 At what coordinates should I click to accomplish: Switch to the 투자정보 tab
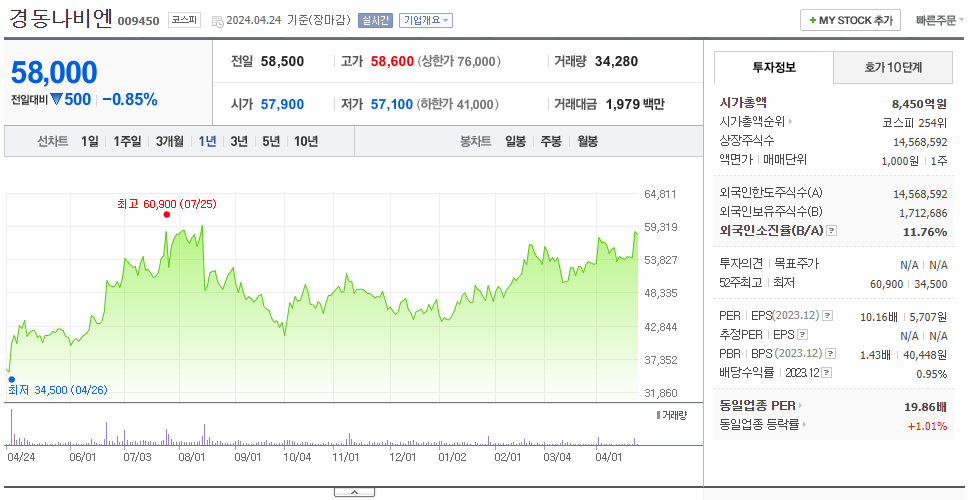(x=774, y=68)
